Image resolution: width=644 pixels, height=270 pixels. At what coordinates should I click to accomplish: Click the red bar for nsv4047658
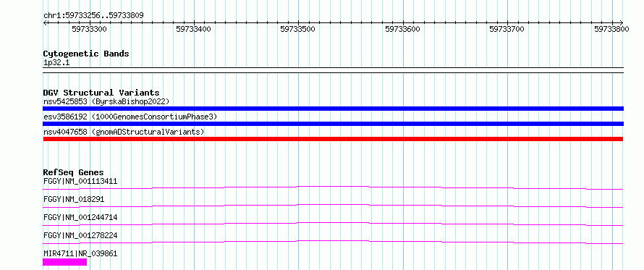click(333, 139)
